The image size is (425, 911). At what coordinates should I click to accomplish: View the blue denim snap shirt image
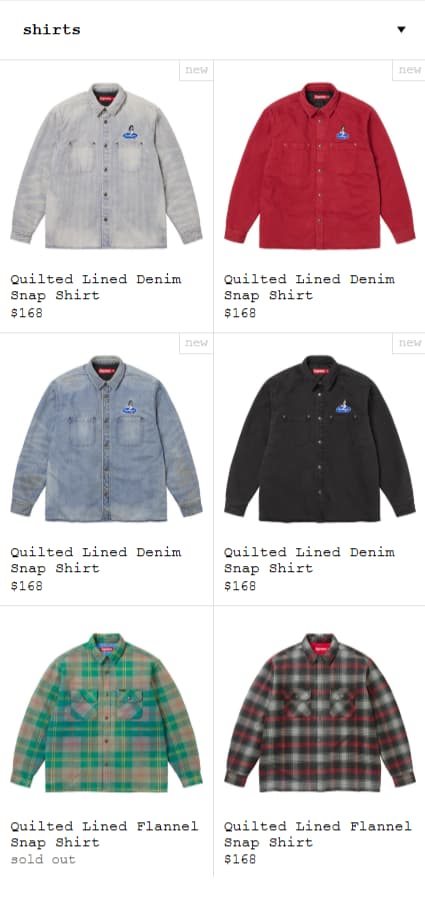tap(106, 439)
